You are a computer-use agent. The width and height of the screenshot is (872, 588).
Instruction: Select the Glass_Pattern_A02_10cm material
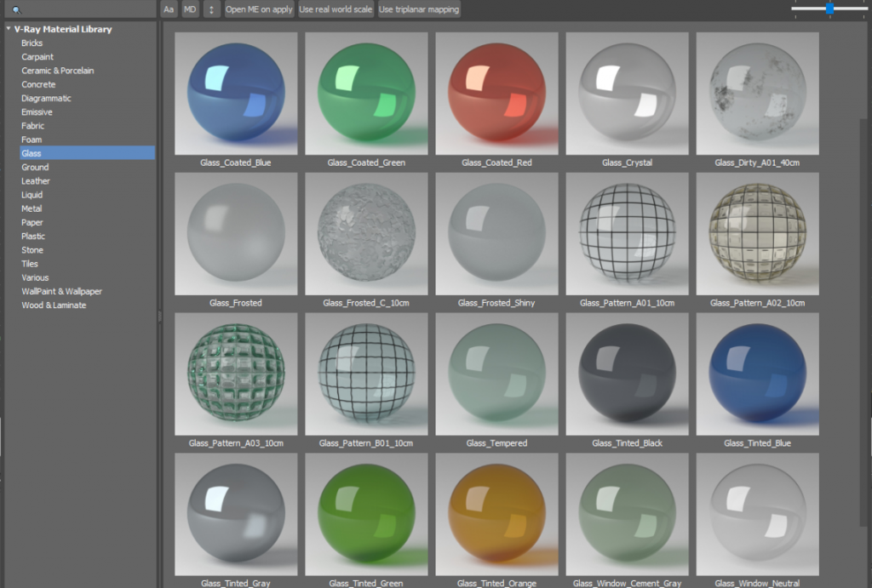tap(757, 234)
